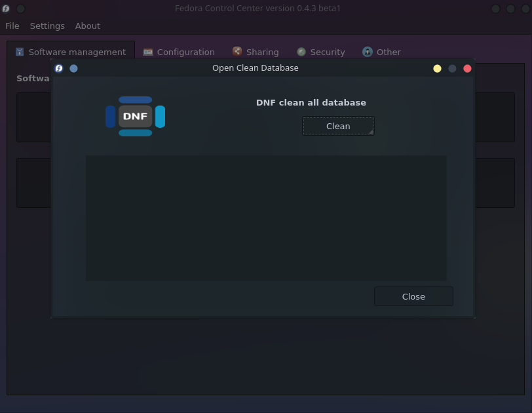The height and width of the screenshot is (413, 532).
Task: Switch to the Other tab
Action: (x=382, y=52)
